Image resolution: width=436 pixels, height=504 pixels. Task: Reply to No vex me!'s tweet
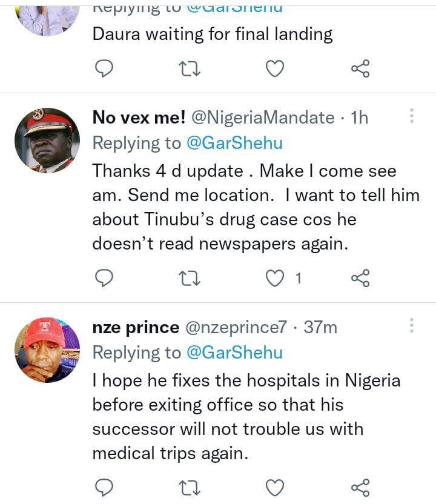(105, 278)
